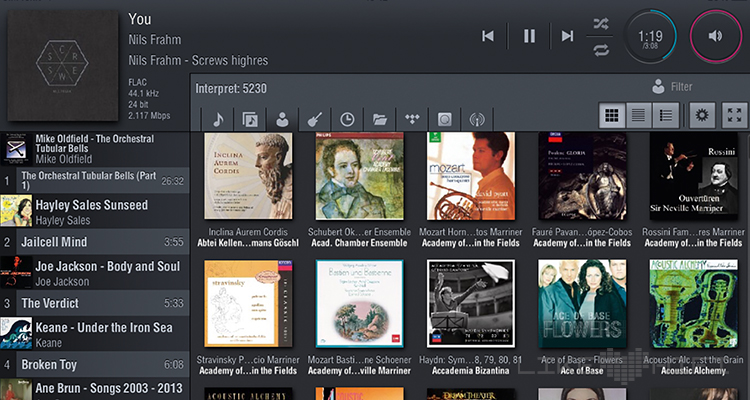Click the Hayley Sales thumbnail in queue

coord(16,211)
